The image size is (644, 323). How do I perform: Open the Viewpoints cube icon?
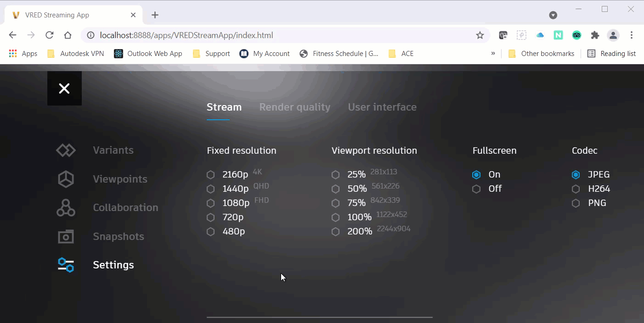click(66, 179)
